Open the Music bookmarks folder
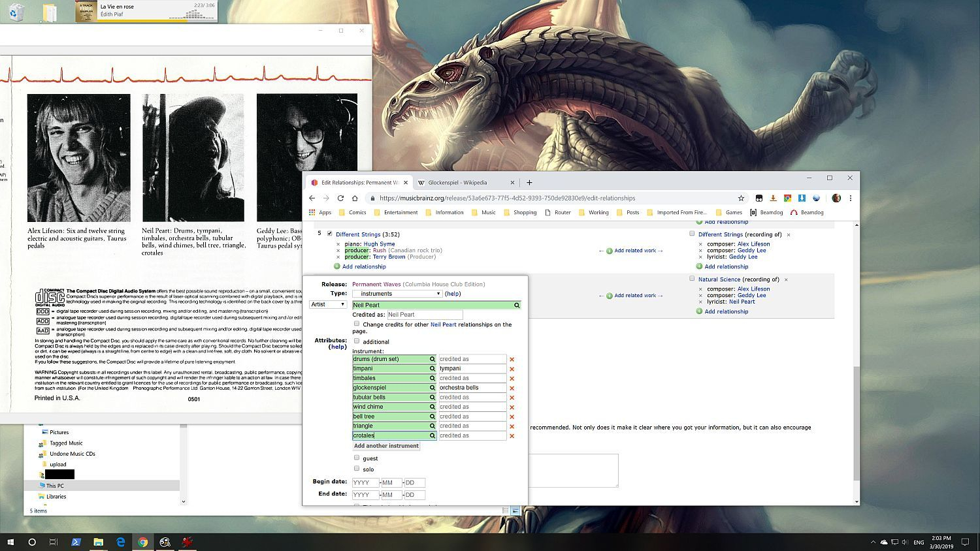Screen dimensions: 980x551 pos(483,212)
